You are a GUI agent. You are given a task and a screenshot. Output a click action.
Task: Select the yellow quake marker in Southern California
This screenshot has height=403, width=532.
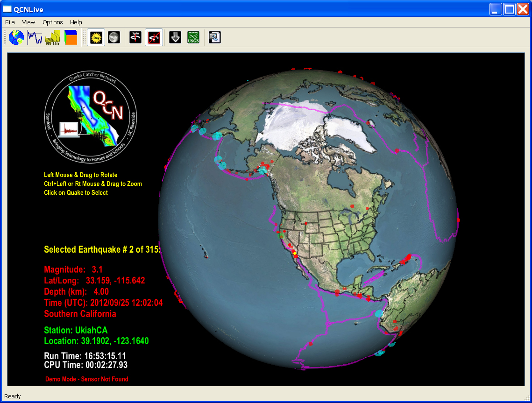295,253
